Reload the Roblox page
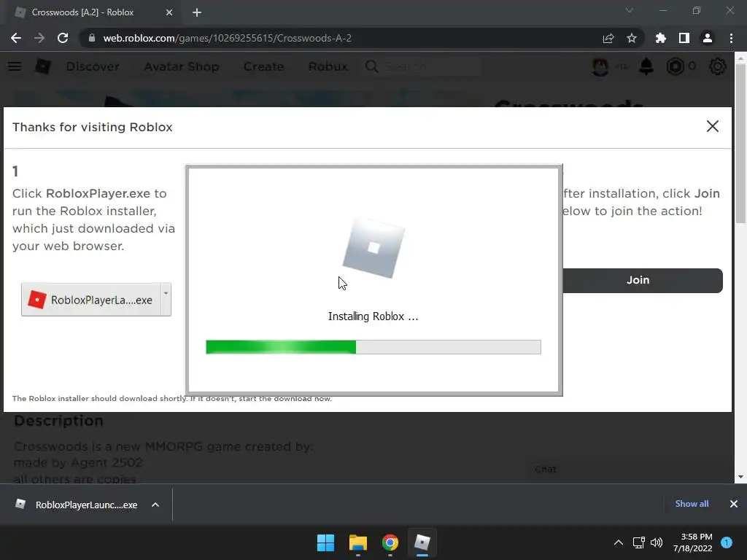This screenshot has width=747, height=560. point(63,38)
